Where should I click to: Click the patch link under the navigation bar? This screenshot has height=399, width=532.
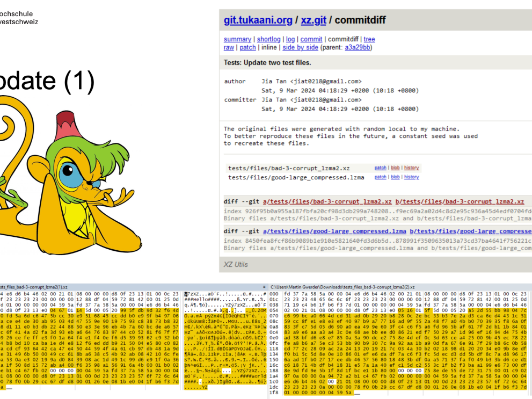click(x=247, y=47)
